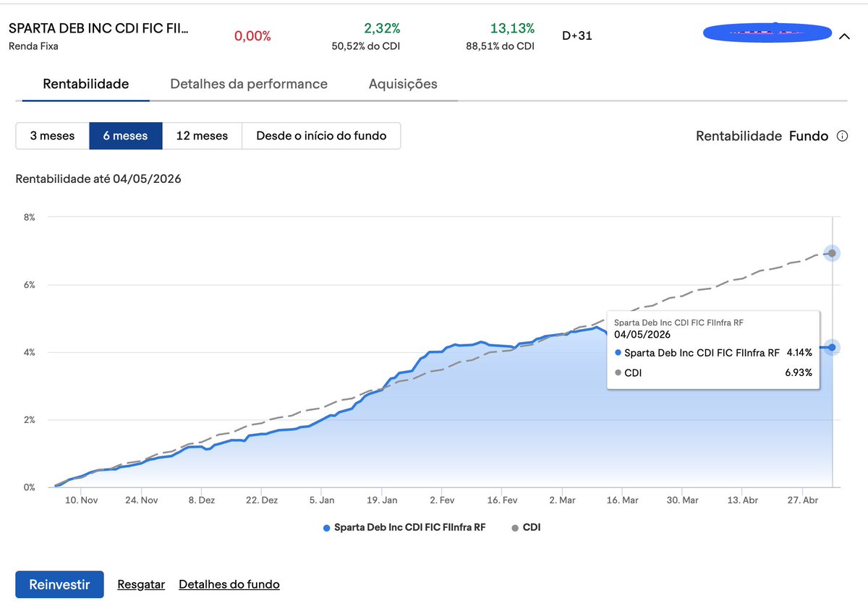Click the 6.93% CDI value in tooltip
Viewport: 868px width, 611px height.
[x=799, y=373]
